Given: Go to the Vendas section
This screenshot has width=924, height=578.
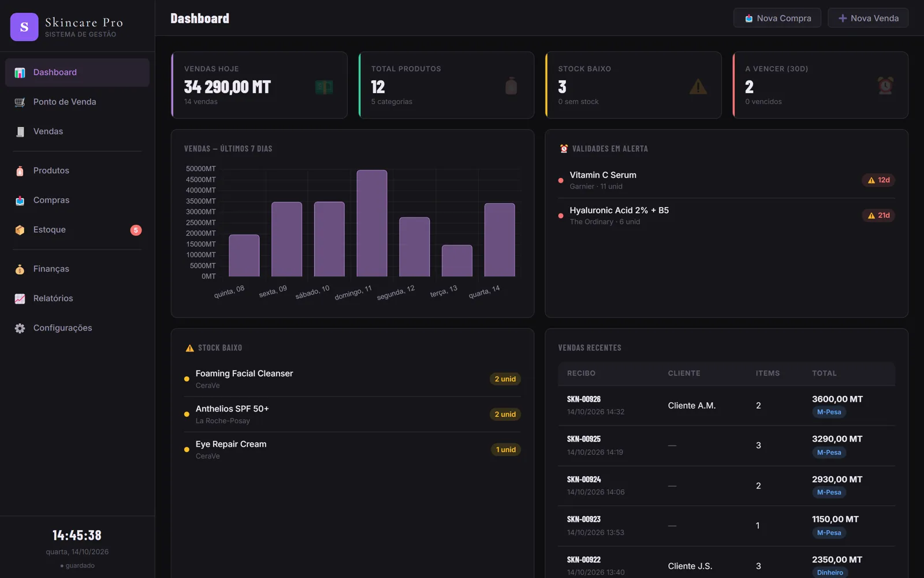Looking at the screenshot, I should (77, 131).
